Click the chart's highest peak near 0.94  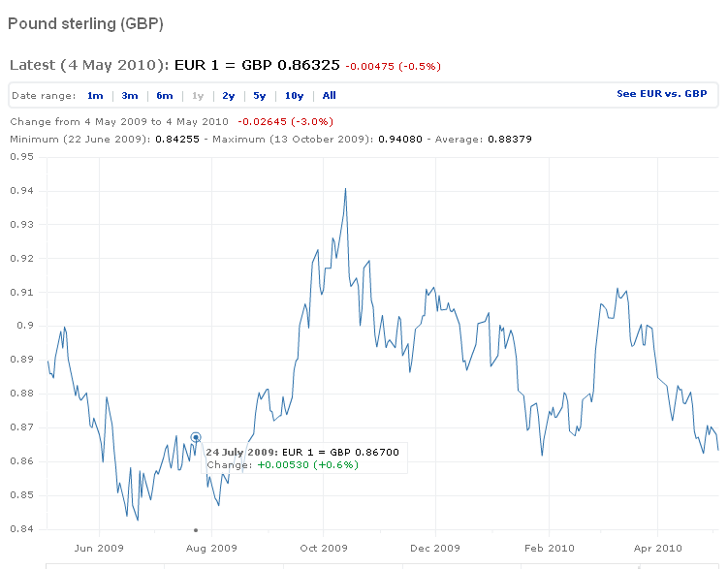tap(345, 189)
